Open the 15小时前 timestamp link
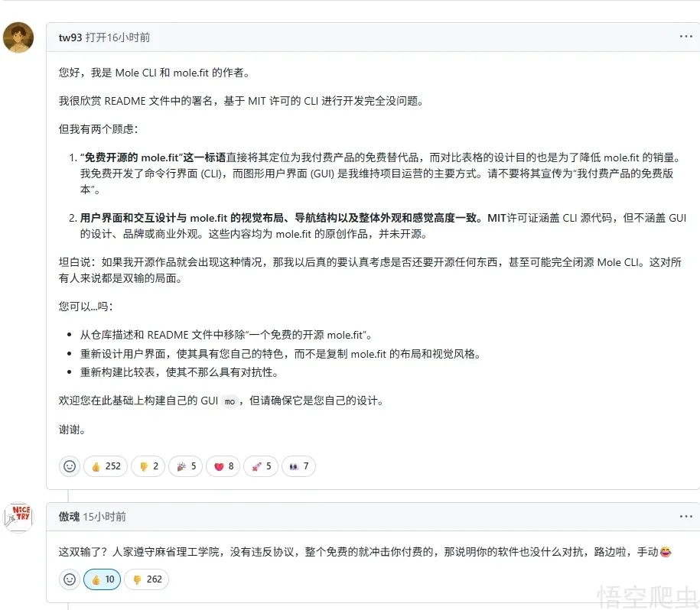Screen dimensions: 700x610 click(x=105, y=517)
